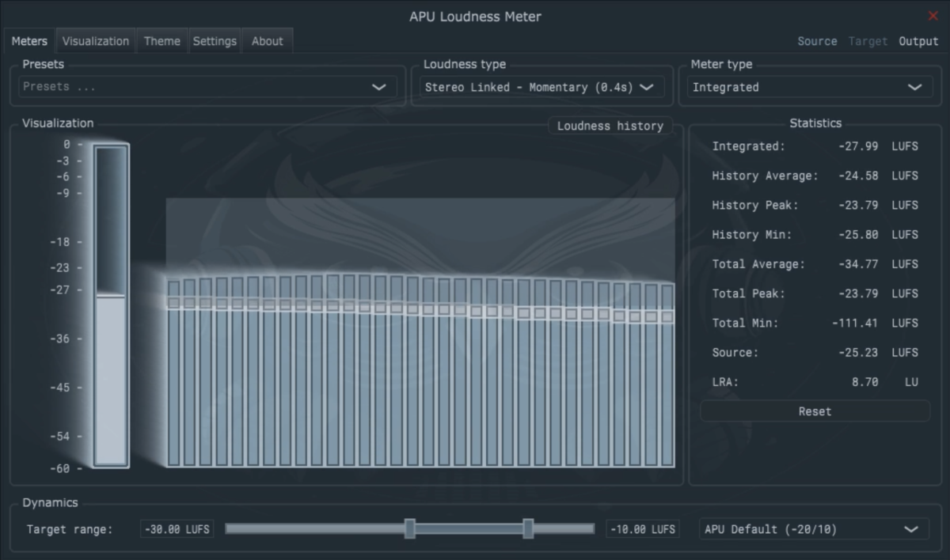Click the upper target range slider handle

click(x=528, y=528)
